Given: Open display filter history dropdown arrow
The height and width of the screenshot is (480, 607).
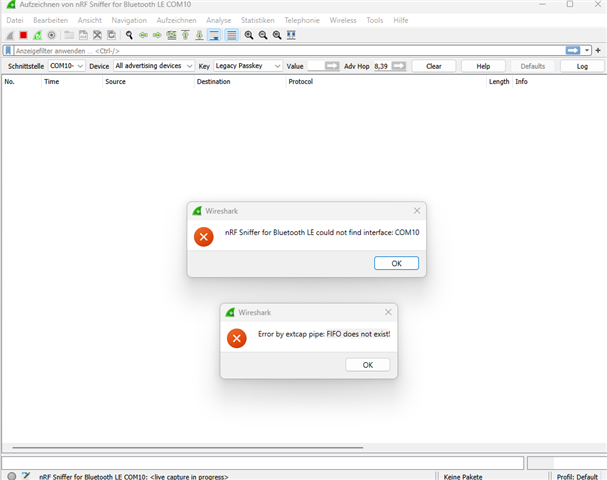Looking at the screenshot, I should pyautogui.click(x=587, y=50).
